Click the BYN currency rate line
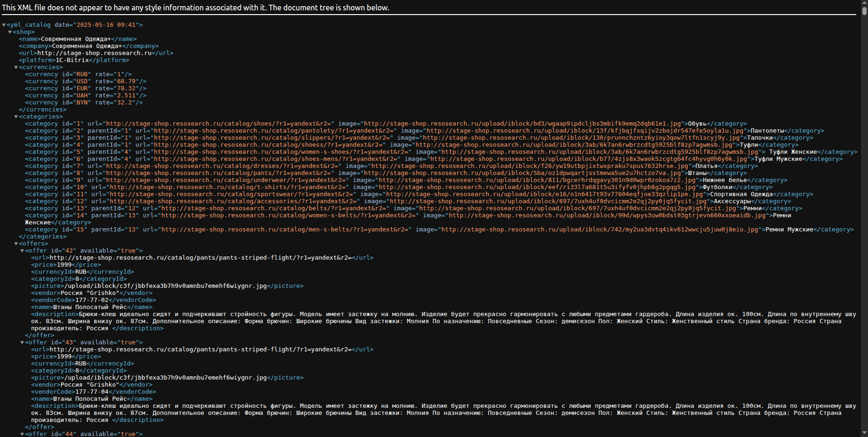Screen dimensions: 868x437 [84, 103]
